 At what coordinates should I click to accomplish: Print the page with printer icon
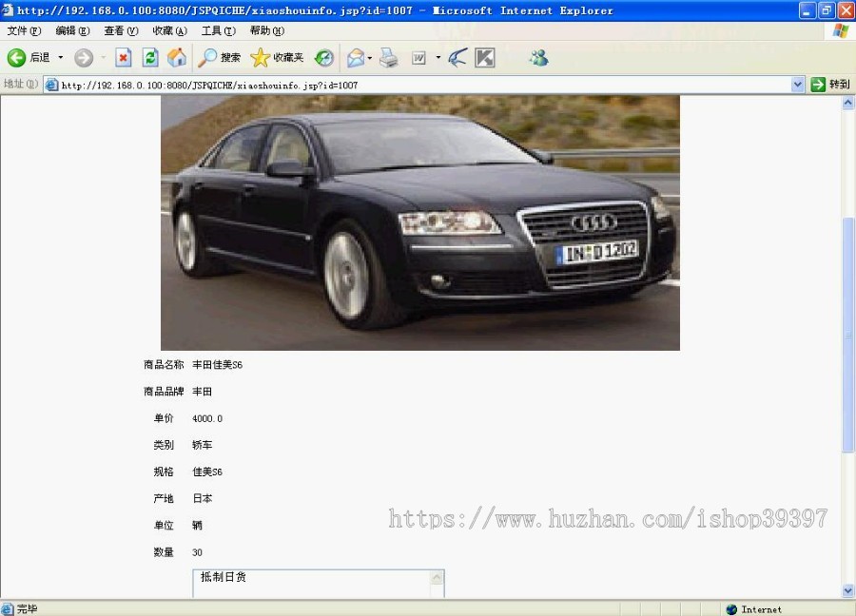coord(388,57)
